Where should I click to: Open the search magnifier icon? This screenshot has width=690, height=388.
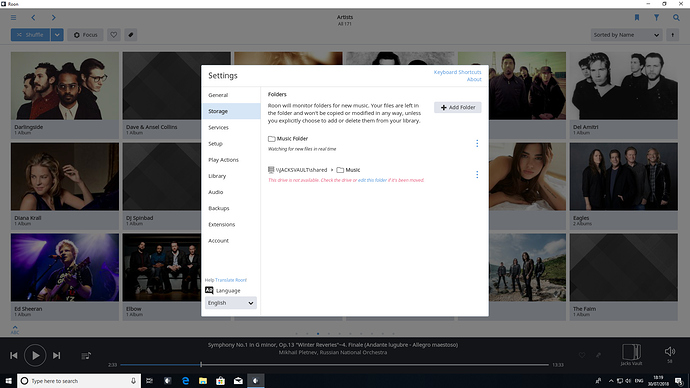click(x=676, y=18)
